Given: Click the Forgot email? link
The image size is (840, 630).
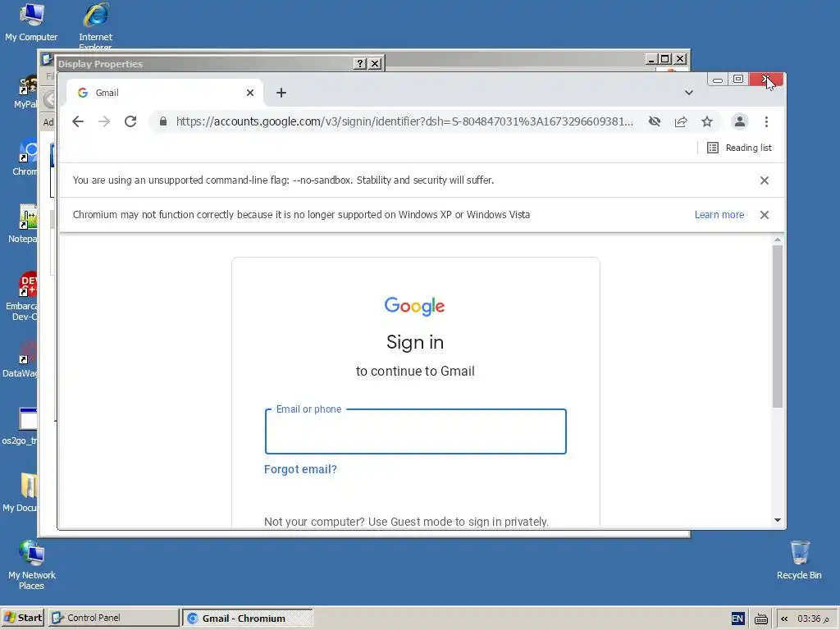Looking at the screenshot, I should pyautogui.click(x=300, y=469).
